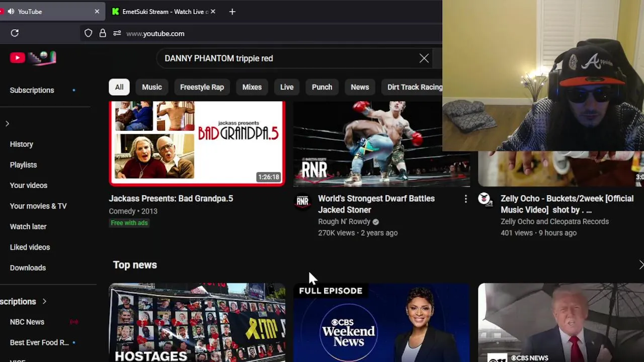The width and height of the screenshot is (644, 362).
Task: Open Downloads in the sidebar
Action: [28, 268]
